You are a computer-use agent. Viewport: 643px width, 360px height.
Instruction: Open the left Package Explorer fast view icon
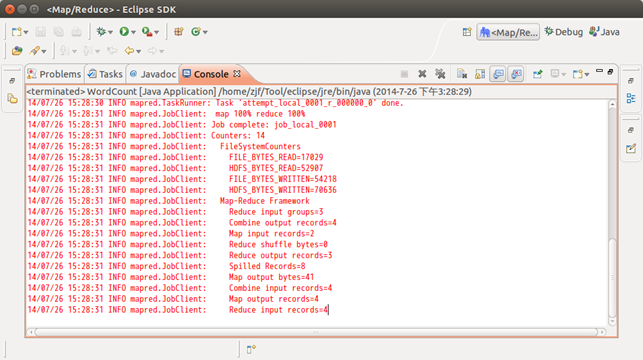point(12,98)
